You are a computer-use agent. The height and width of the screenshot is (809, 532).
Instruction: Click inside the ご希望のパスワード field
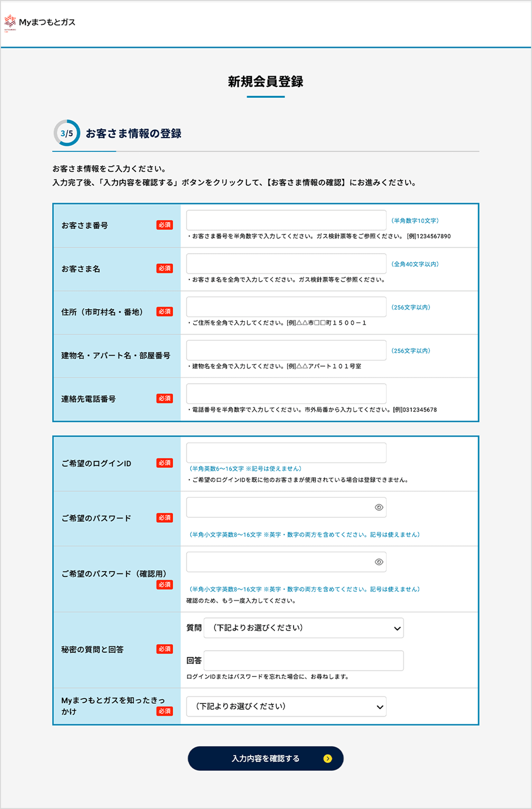279,507
